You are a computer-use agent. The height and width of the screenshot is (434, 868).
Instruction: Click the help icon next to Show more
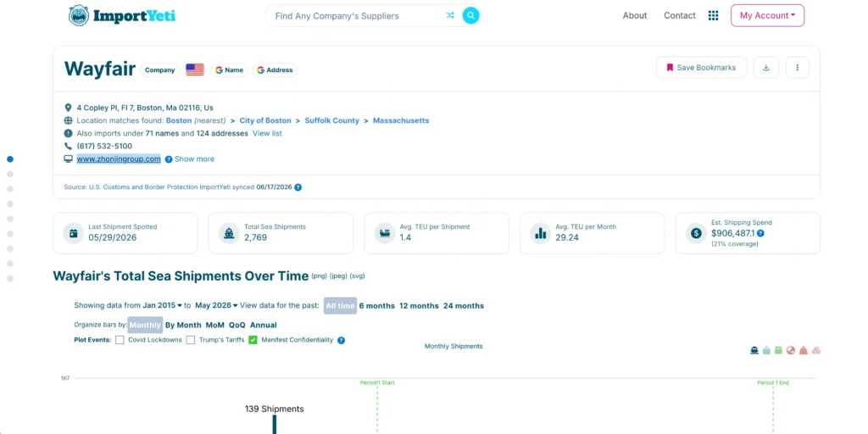[x=169, y=159]
